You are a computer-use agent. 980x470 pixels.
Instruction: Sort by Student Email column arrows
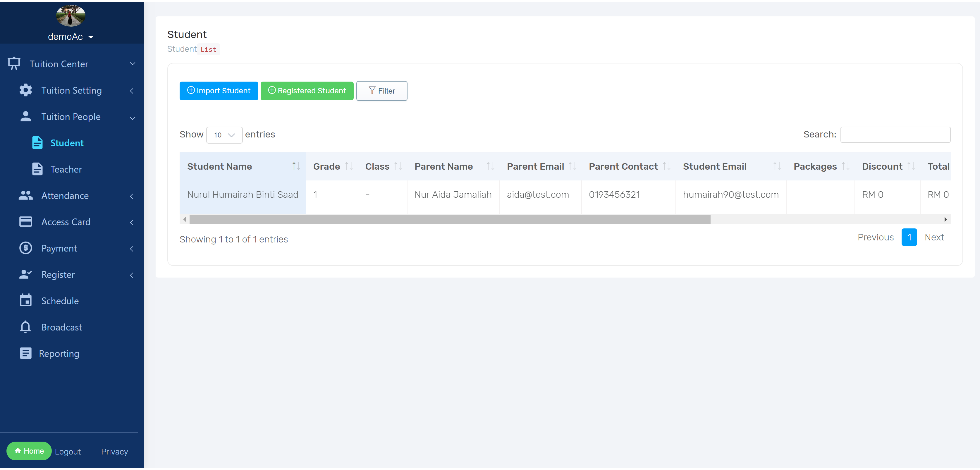click(777, 166)
